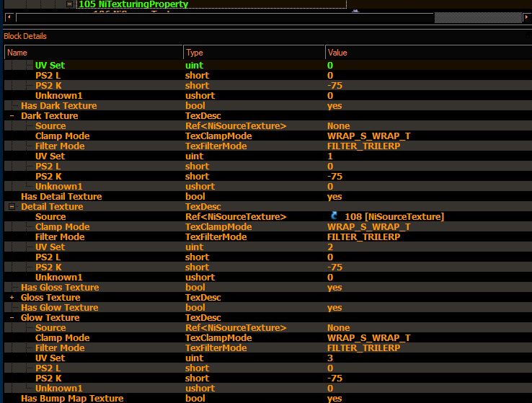Click the yes value of Has Glow Texture
Image resolution: width=532 pixels, height=403 pixels.
point(334,307)
